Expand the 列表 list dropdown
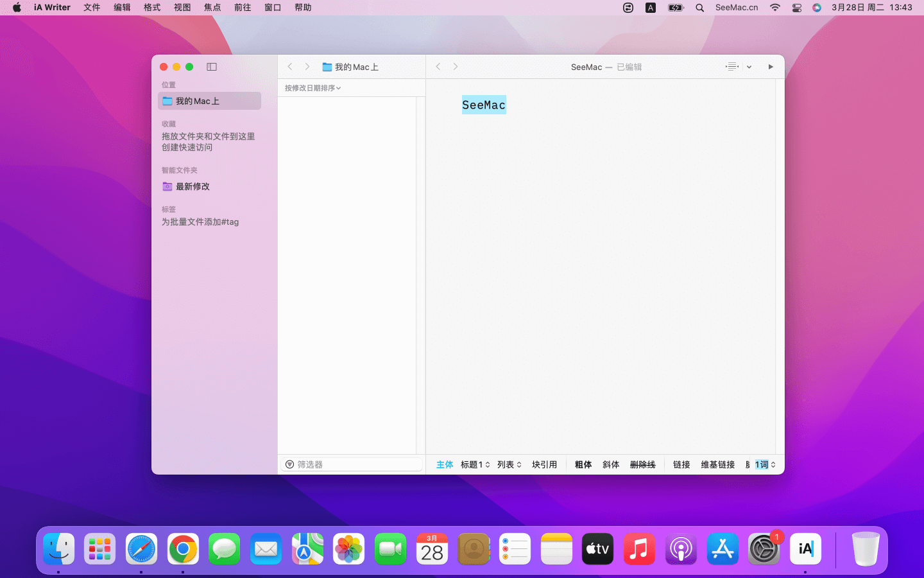924x578 pixels. click(509, 464)
